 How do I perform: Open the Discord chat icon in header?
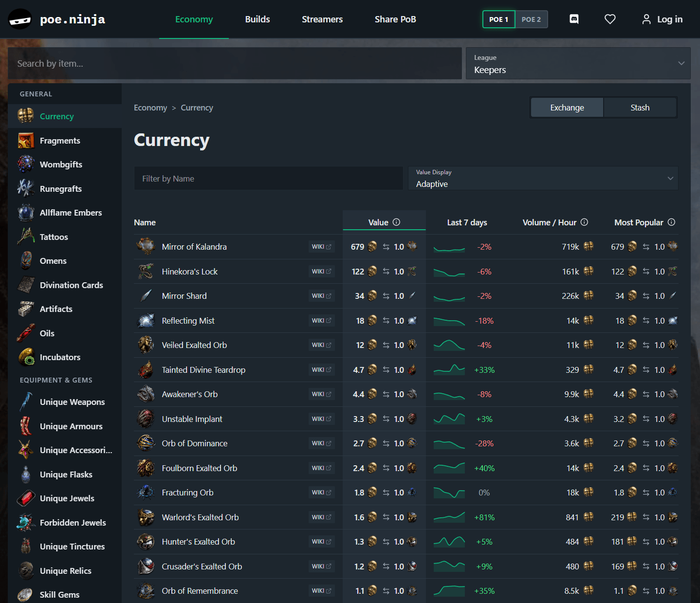(574, 19)
